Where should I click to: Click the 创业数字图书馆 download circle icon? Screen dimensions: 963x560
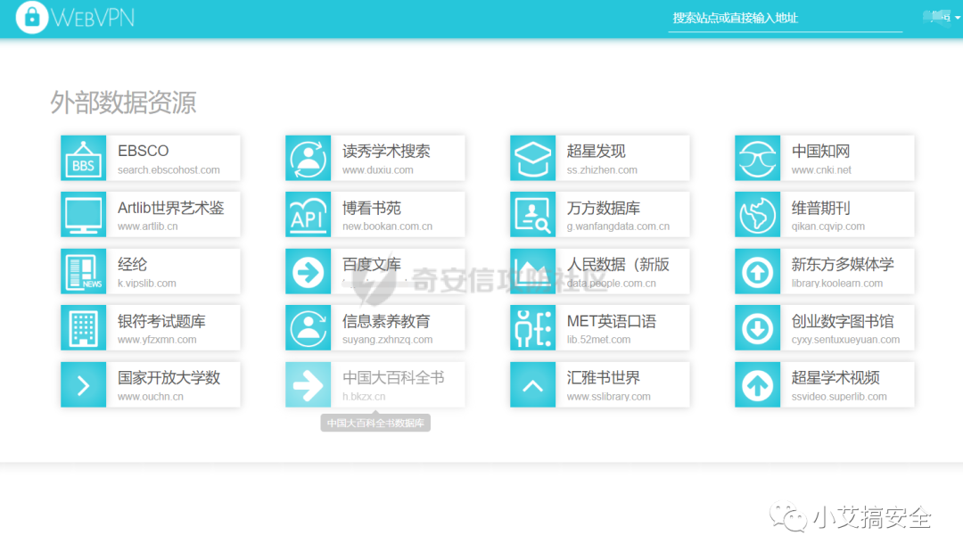click(758, 328)
